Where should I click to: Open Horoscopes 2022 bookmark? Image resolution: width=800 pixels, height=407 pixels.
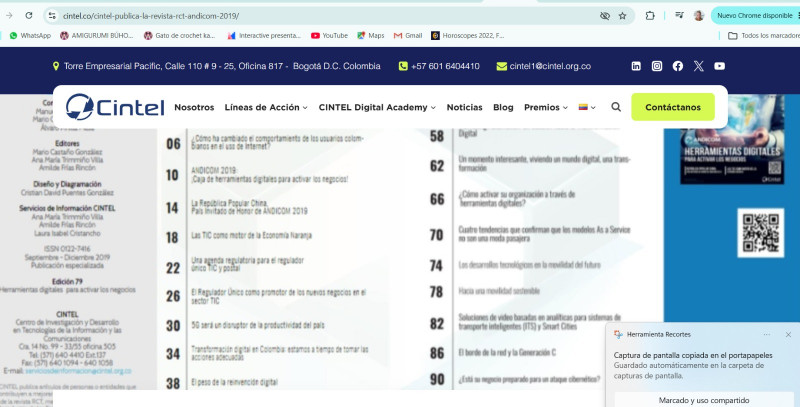468,36
